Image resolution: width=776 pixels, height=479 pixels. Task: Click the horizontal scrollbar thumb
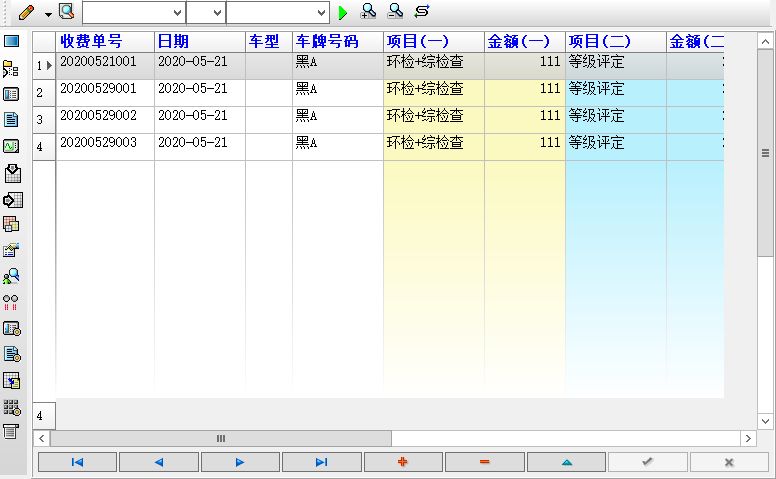tap(221, 438)
